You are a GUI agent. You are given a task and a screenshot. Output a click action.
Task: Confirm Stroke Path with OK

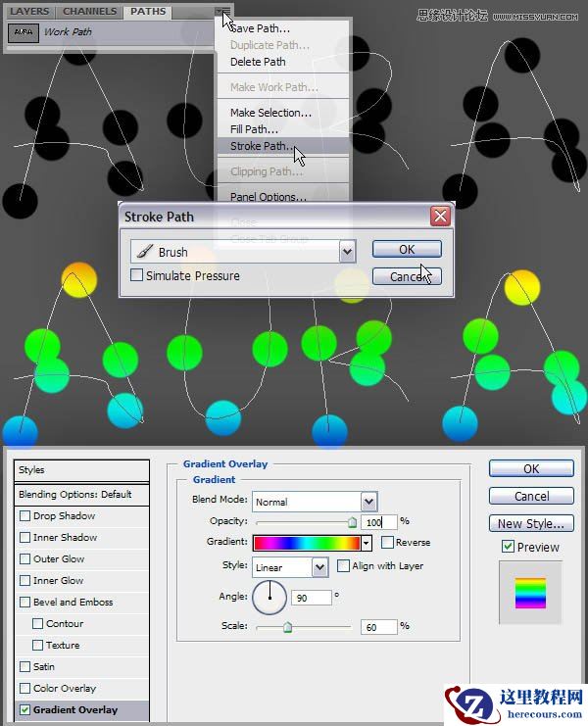point(407,249)
